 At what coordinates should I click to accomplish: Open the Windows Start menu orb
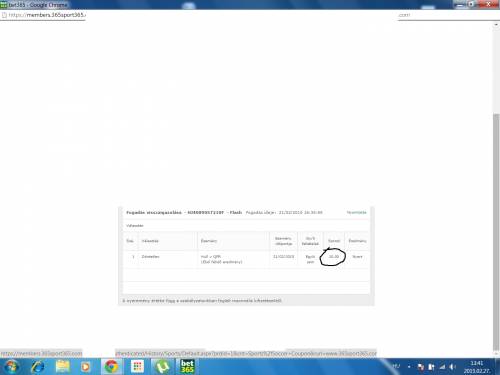coord(10,367)
